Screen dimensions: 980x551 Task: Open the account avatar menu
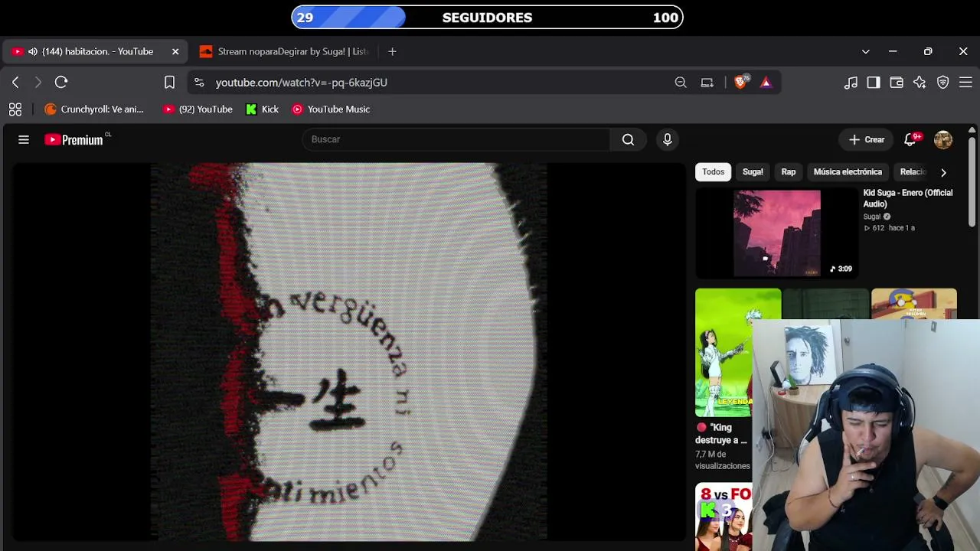pyautogui.click(x=943, y=139)
